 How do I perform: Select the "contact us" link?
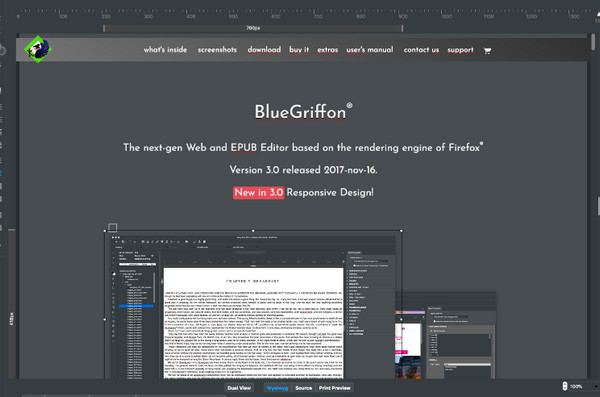coord(421,50)
